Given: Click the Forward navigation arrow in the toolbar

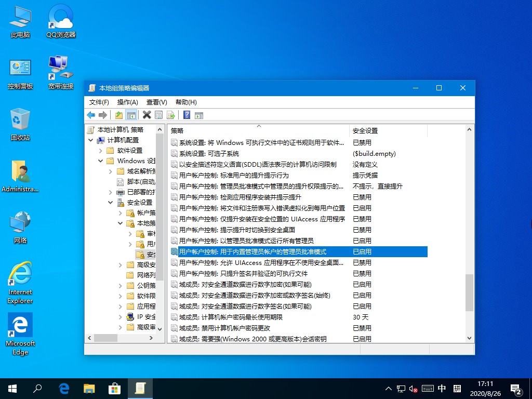Looking at the screenshot, I should 102,115.
